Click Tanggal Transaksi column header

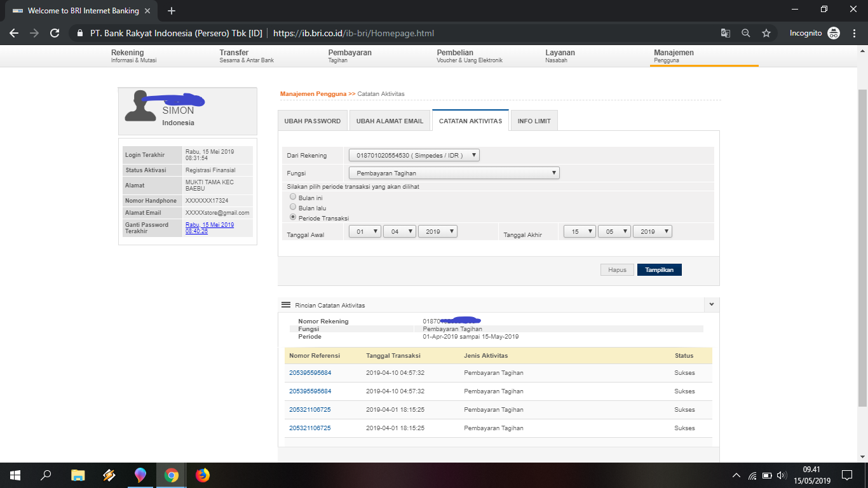393,356
